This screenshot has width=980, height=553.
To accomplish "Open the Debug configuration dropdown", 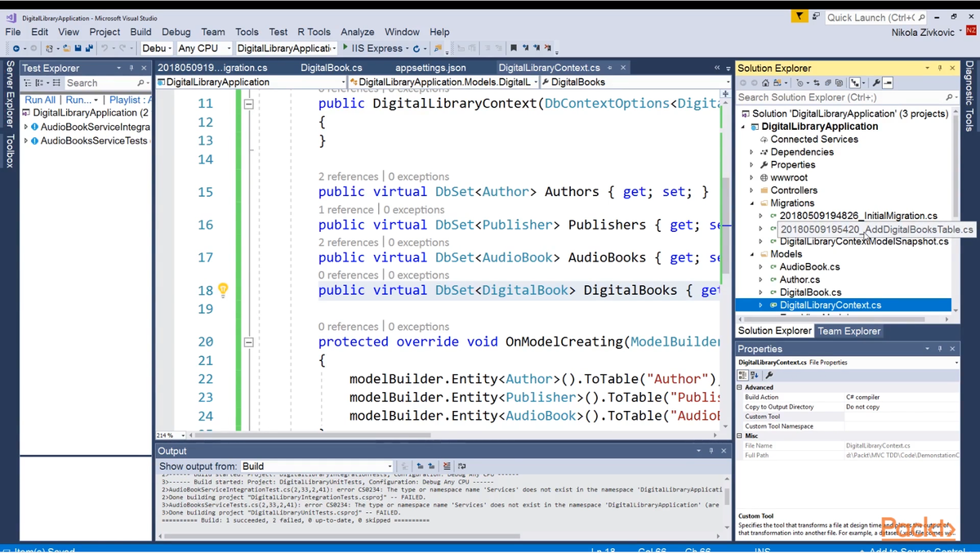I will (x=155, y=49).
